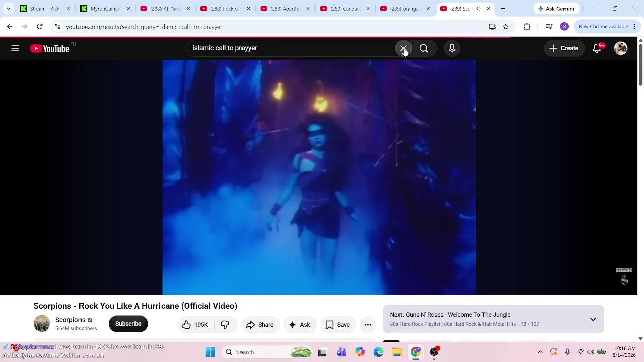The height and width of the screenshot is (362, 644).
Task: Open the Scorpions channel name link
Action: tap(70, 320)
